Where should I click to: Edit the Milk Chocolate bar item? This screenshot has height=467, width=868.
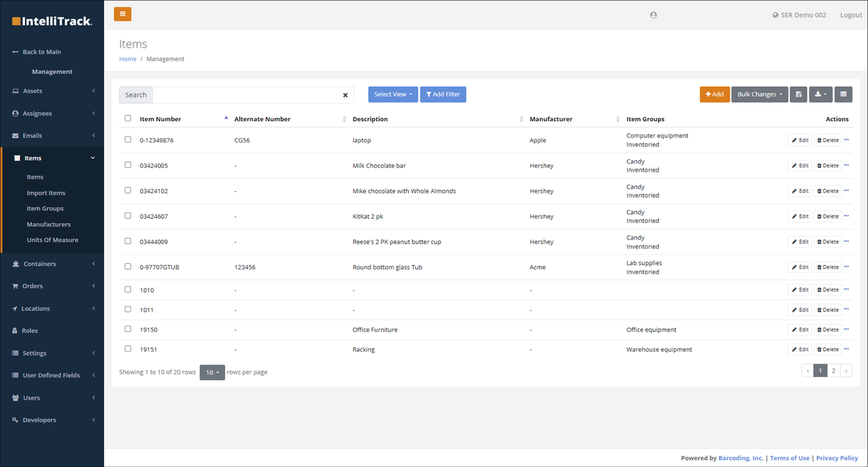(800, 165)
